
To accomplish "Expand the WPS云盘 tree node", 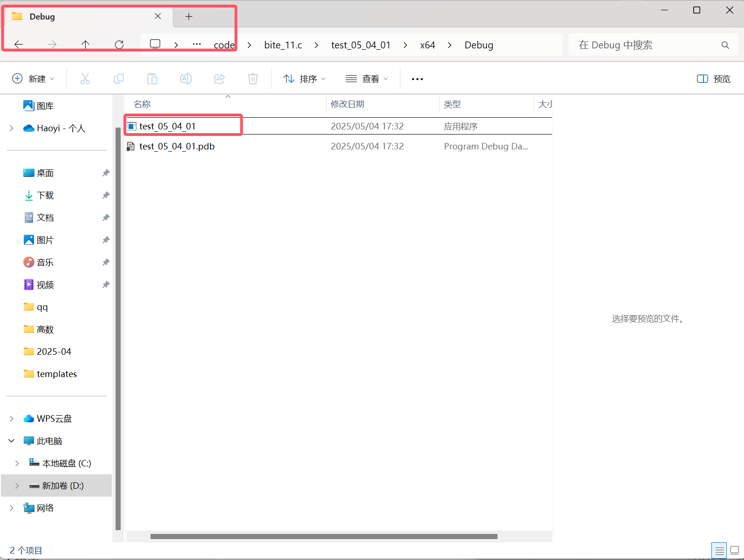I will [x=12, y=419].
